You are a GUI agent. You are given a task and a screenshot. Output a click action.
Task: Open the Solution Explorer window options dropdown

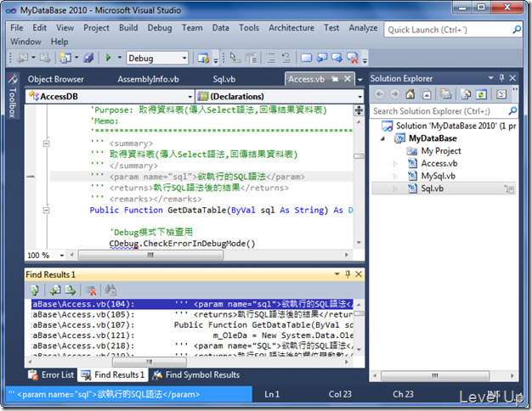pyautogui.click(x=490, y=78)
